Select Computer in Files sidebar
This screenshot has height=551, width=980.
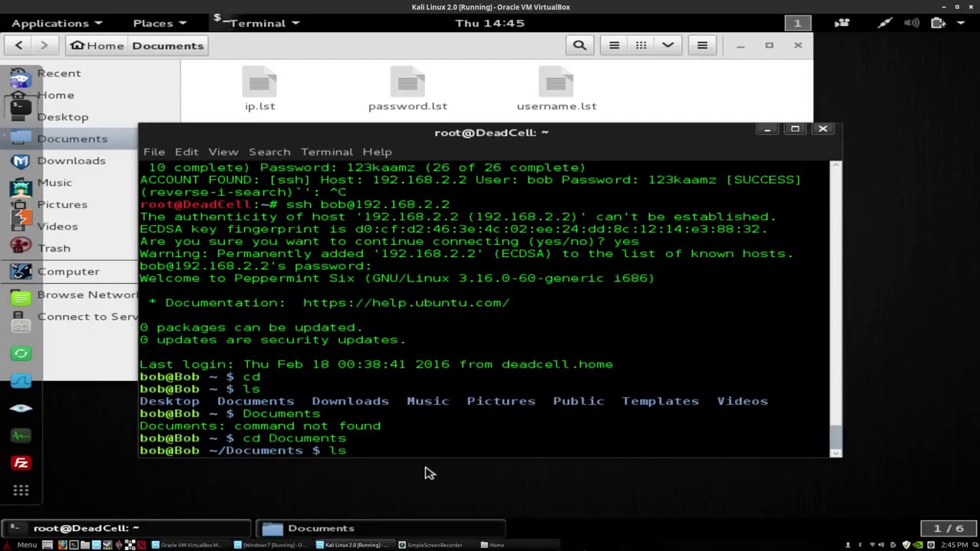[x=68, y=272]
